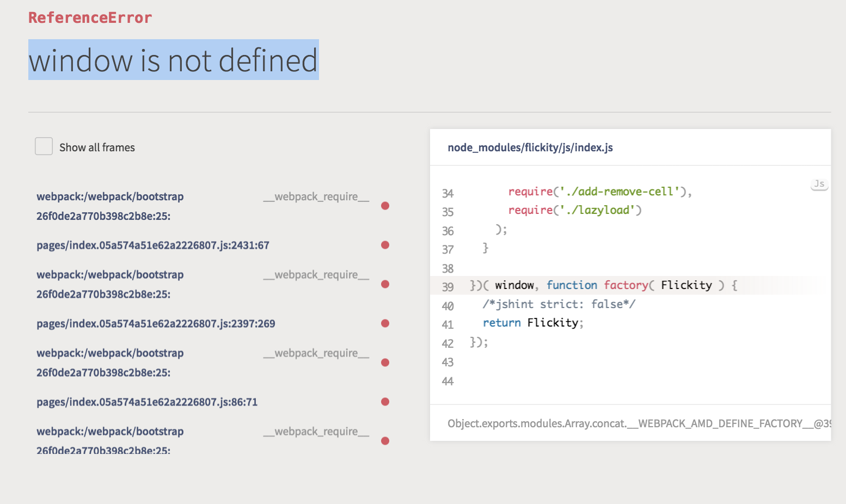Click the red dot beside js:2397:269 frame

point(385,323)
